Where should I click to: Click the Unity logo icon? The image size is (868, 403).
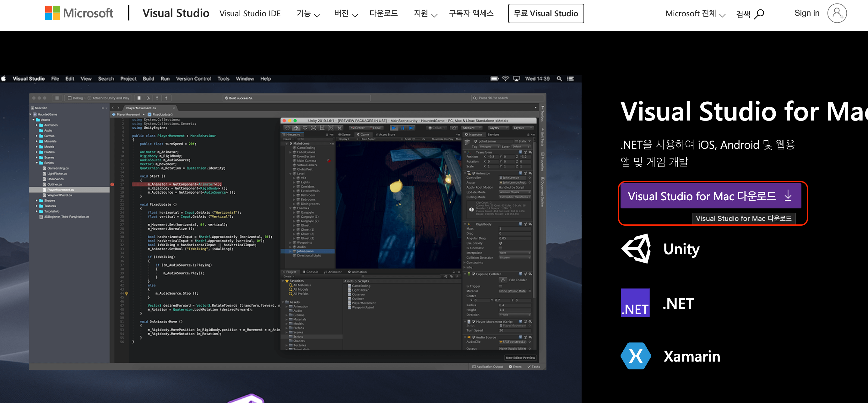(636, 249)
